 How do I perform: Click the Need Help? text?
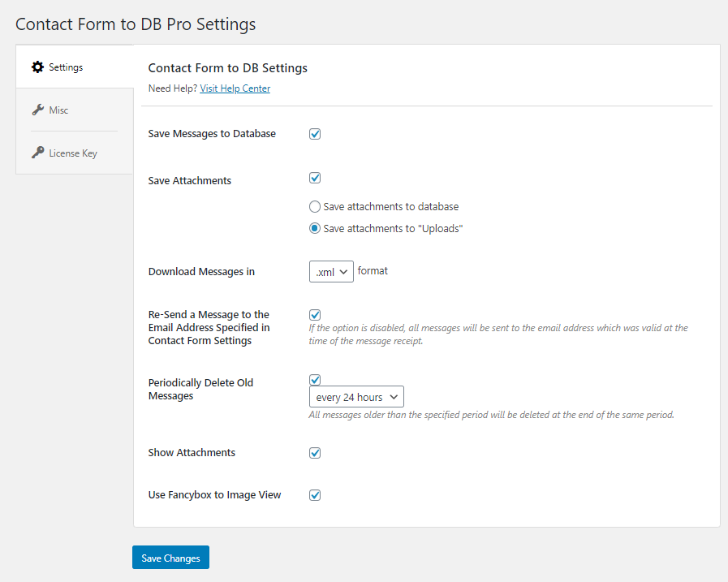pos(173,88)
